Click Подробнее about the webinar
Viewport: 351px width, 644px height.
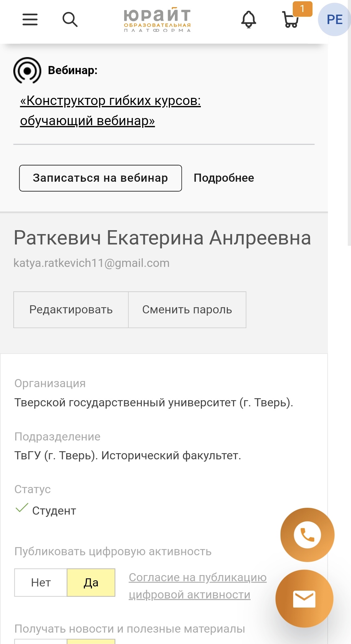(x=224, y=178)
